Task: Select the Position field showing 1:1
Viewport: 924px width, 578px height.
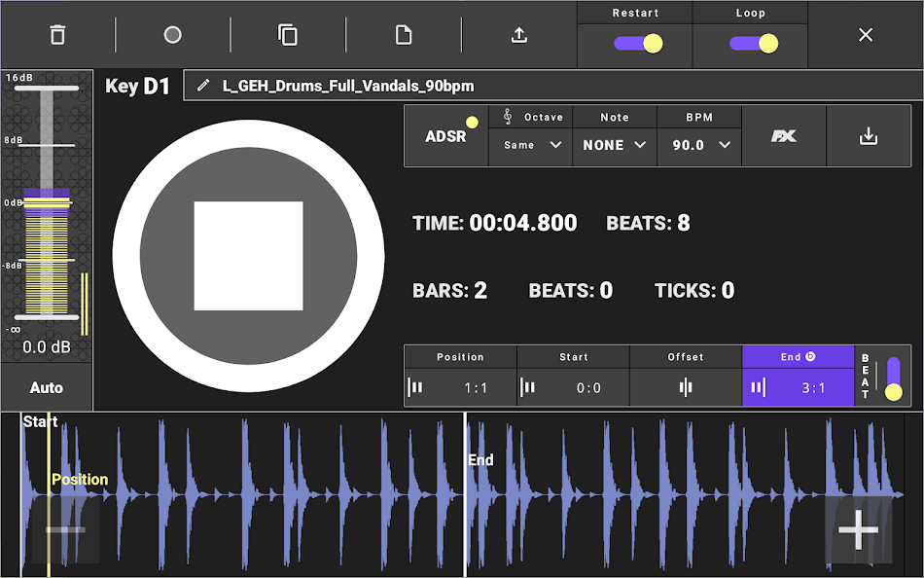Action: coord(460,387)
